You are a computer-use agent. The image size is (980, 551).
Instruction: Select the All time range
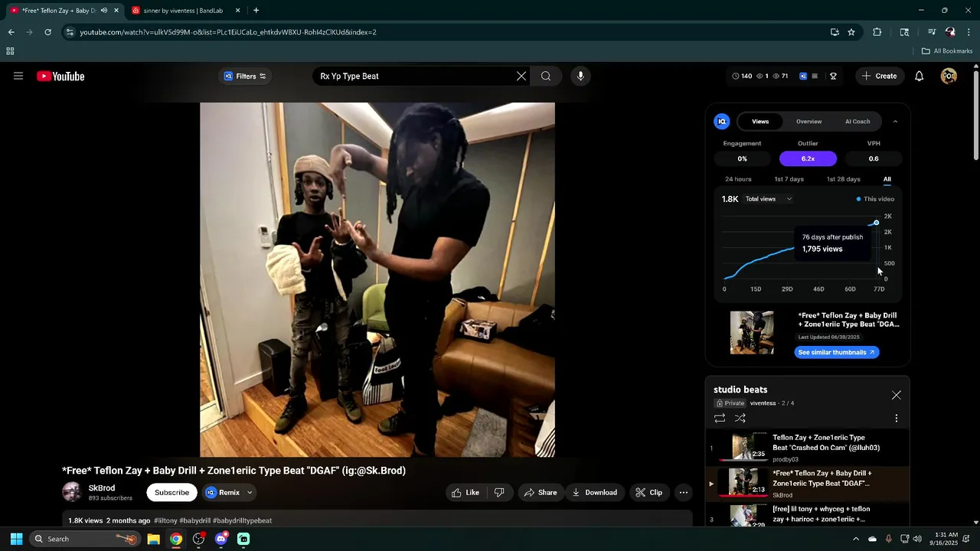[x=887, y=179]
